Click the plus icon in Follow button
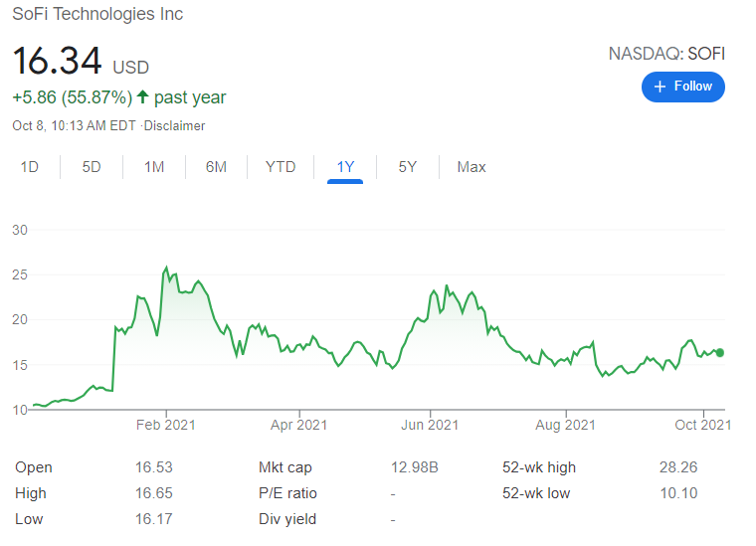The width and height of the screenshot is (756, 546). pyautogui.click(x=660, y=87)
